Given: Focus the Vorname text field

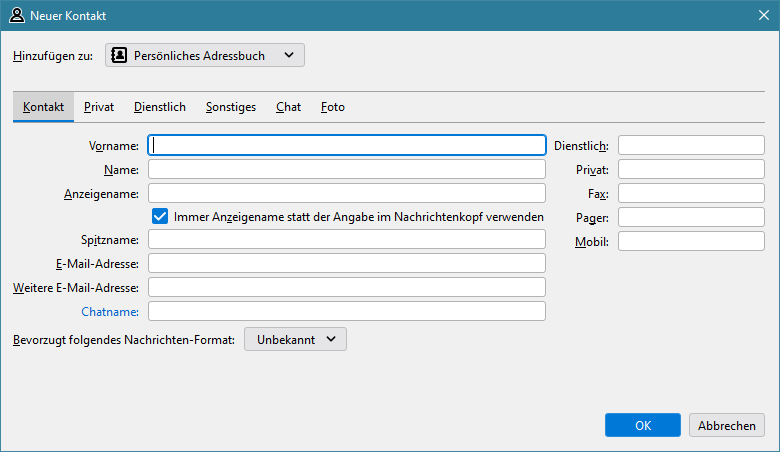Looking at the screenshot, I should click(x=346, y=146).
